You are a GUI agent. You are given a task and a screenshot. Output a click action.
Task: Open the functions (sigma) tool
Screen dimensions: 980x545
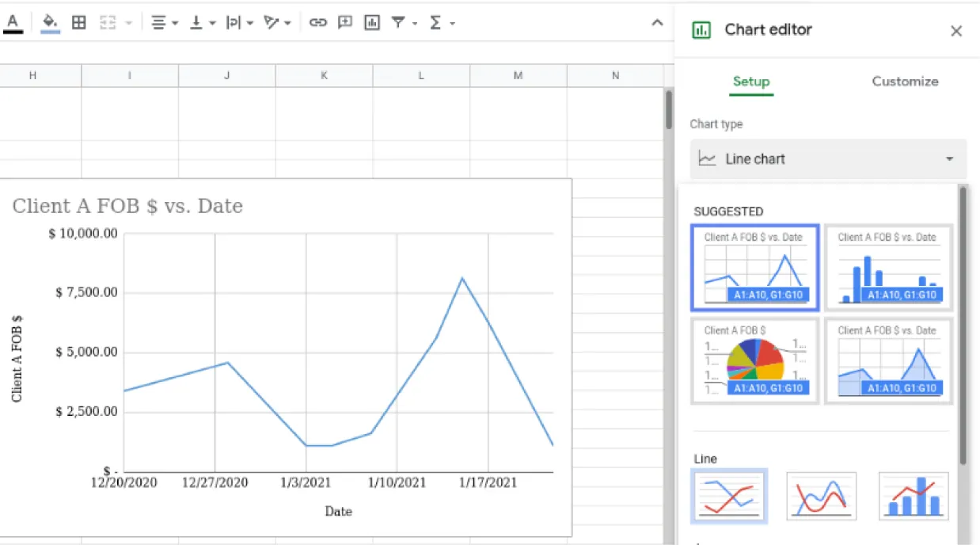[437, 22]
